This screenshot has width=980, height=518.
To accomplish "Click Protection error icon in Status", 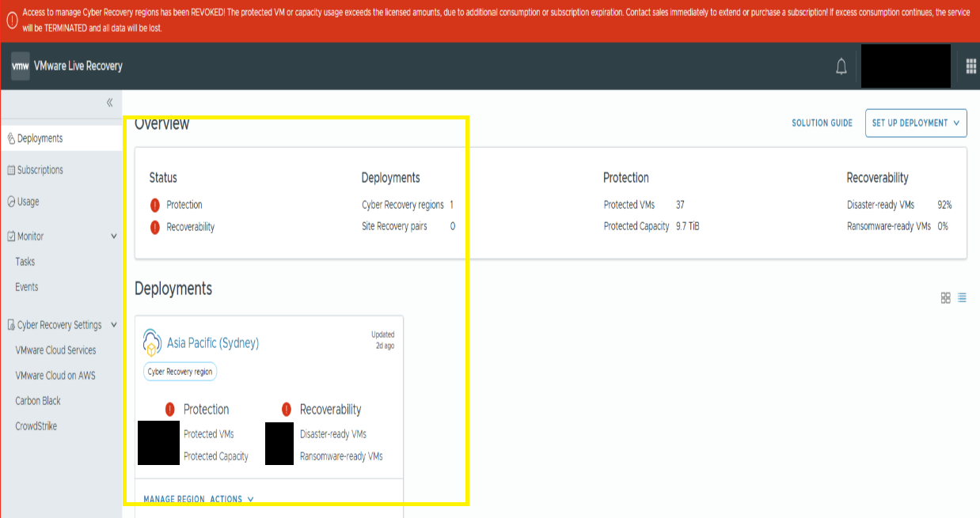I will (x=155, y=205).
